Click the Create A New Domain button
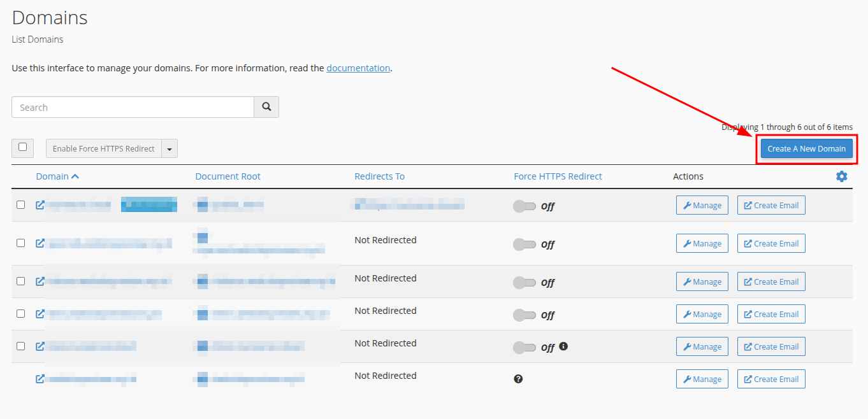 click(806, 148)
